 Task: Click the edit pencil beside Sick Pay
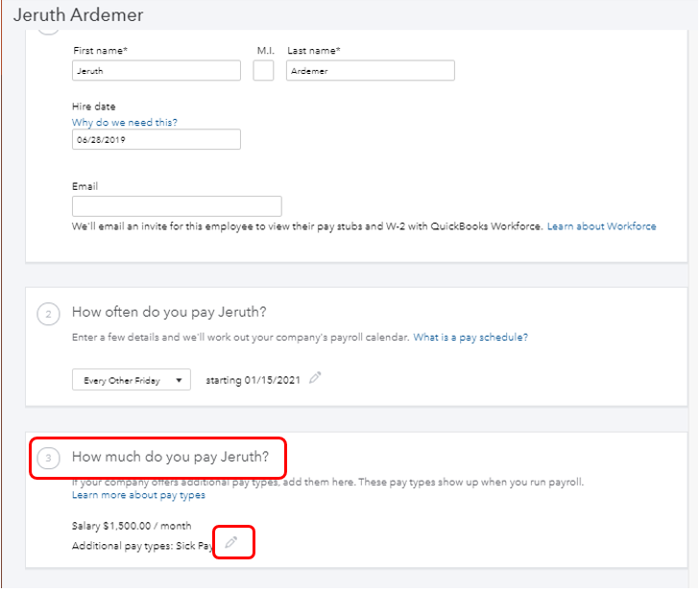click(x=230, y=543)
